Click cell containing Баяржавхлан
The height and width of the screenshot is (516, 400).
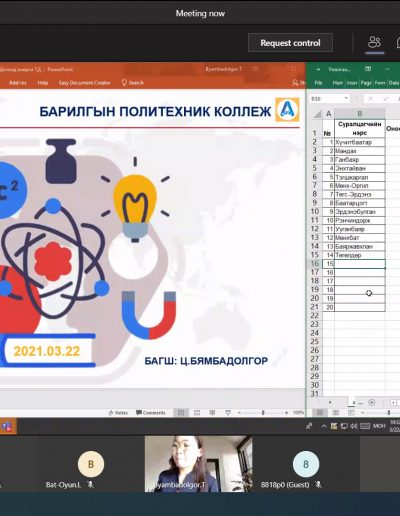(360, 246)
